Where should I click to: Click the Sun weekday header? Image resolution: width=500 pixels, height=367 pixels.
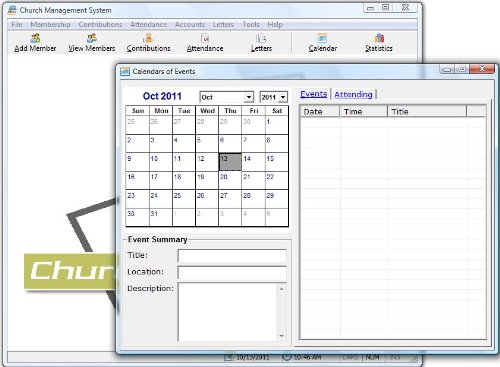point(137,111)
